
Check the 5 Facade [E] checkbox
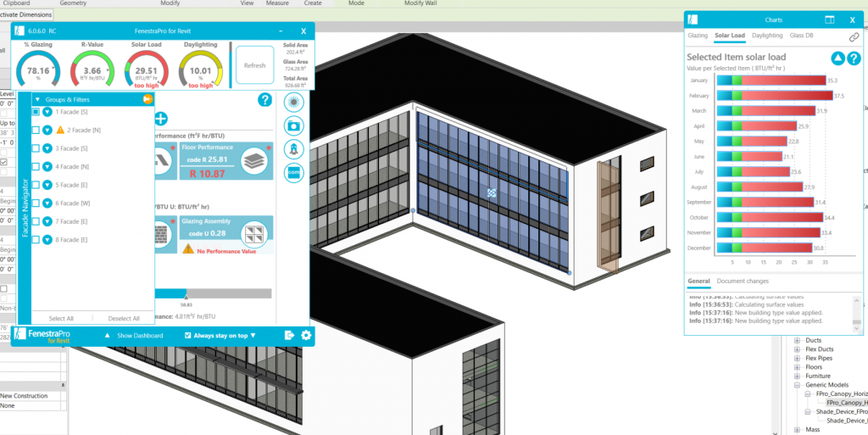(36, 185)
